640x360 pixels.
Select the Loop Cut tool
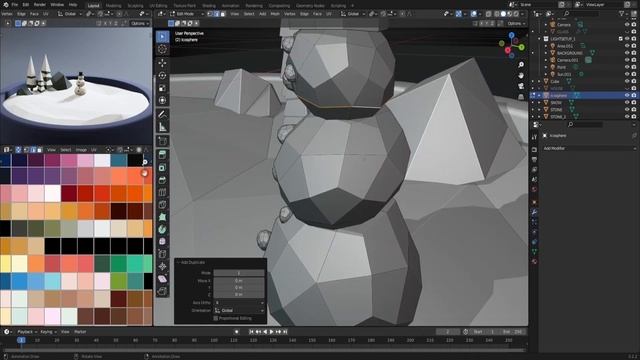click(162, 192)
